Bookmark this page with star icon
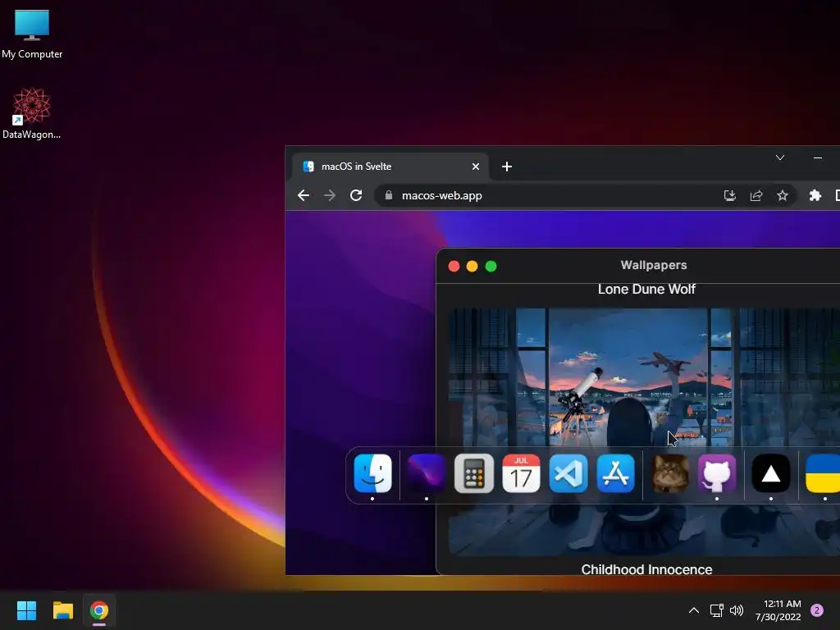840x630 pixels. coord(782,195)
